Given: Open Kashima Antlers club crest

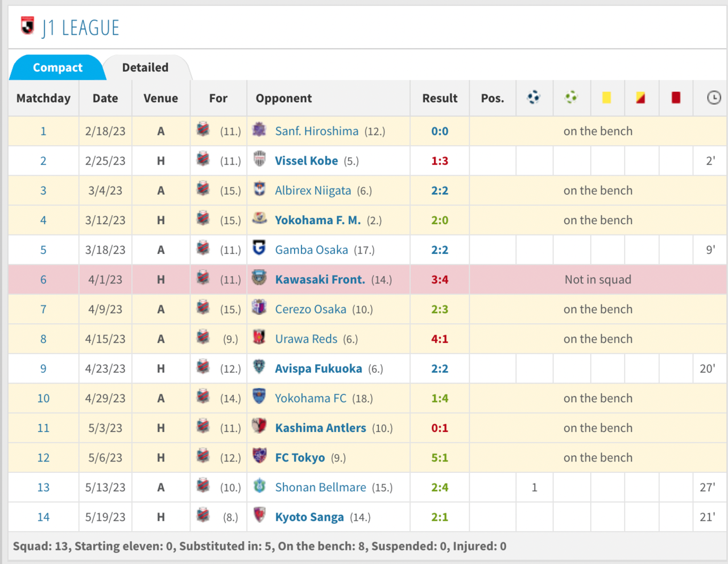Looking at the screenshot, I should pos(259,425).
